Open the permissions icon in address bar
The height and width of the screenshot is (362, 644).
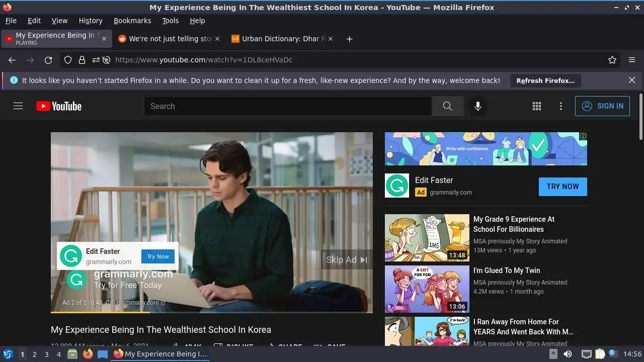pyautogui.click(x=96, y=60)
